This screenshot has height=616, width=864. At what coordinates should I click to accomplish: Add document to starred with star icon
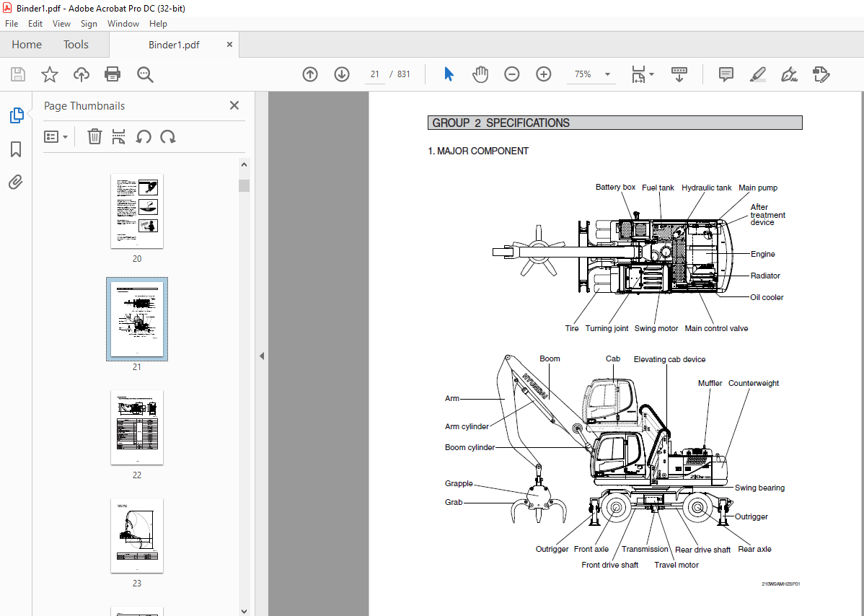click(x=50, y=74)
